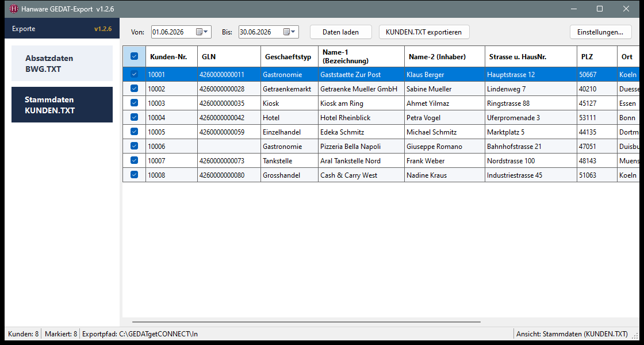Click the Hanware app logo icon
This screenshot has width=644, height=345.
[14, 9]
